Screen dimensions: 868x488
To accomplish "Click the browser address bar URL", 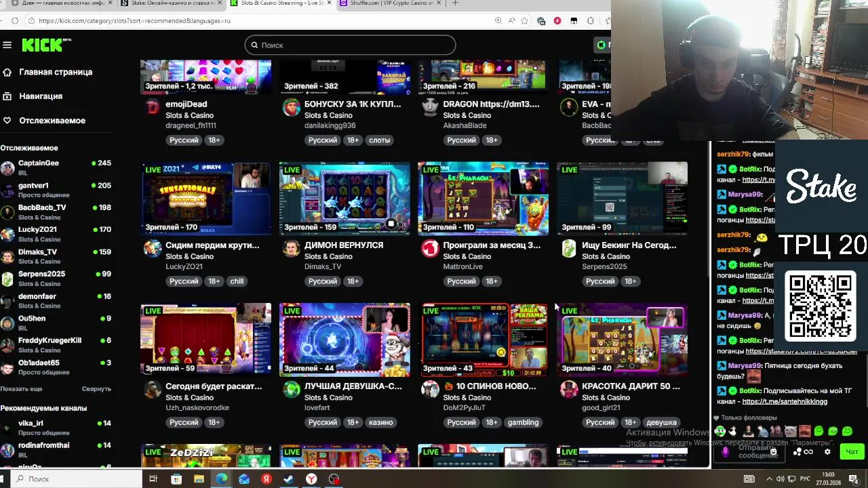I will (x=135, y=21).
